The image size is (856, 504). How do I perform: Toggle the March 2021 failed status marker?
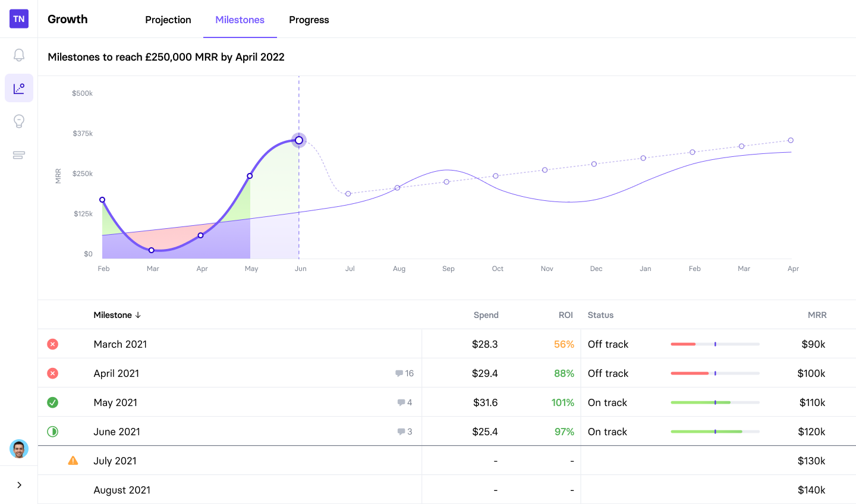click(x=53, y=344)
